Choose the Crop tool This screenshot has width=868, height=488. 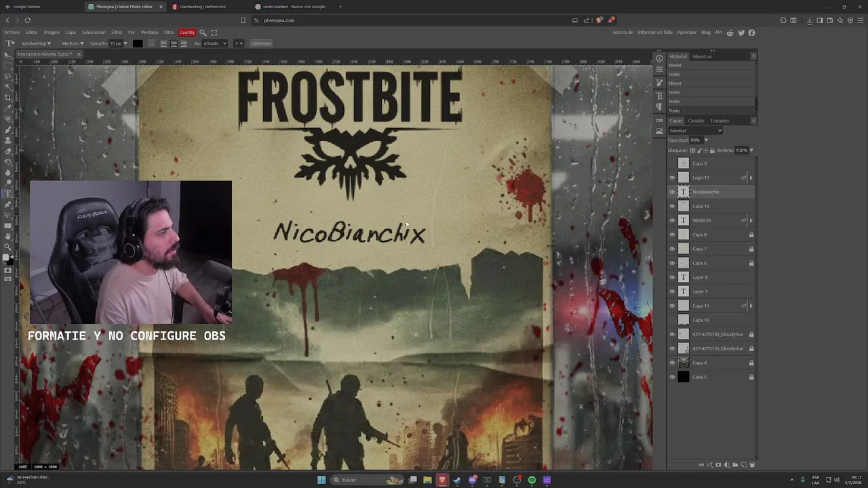point(8,98)
